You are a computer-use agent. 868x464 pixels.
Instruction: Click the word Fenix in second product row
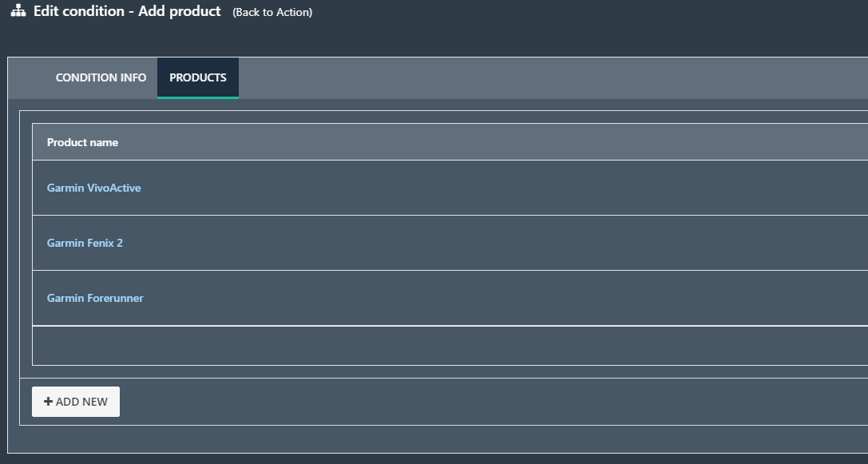pos(100,243)
